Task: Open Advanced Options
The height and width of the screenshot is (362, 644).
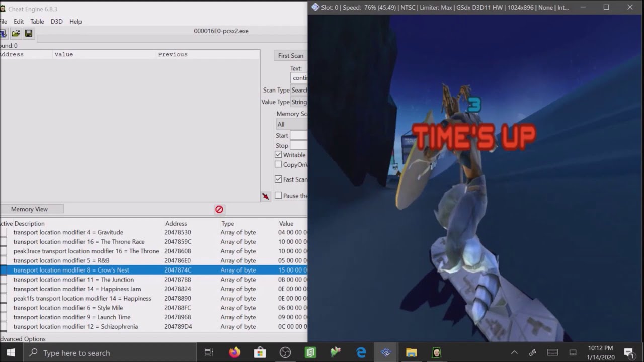Action: 23,339
